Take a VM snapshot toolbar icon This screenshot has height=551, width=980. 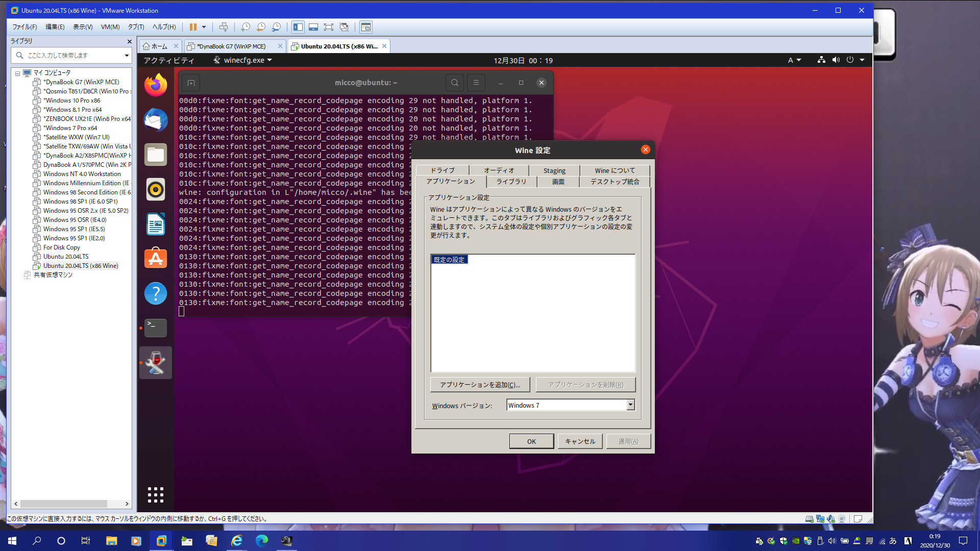(x=246, y=27)
